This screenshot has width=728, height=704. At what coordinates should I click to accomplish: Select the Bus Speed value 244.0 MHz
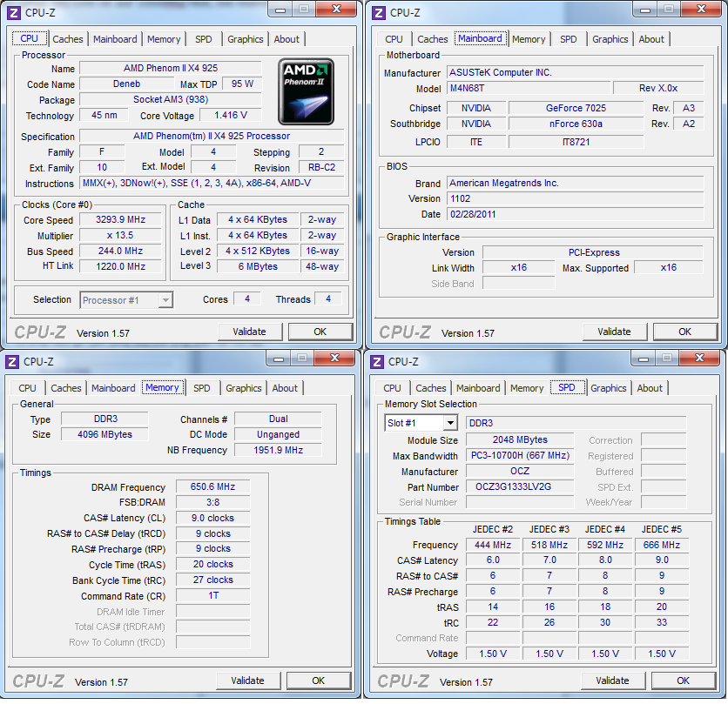[120, 251]
